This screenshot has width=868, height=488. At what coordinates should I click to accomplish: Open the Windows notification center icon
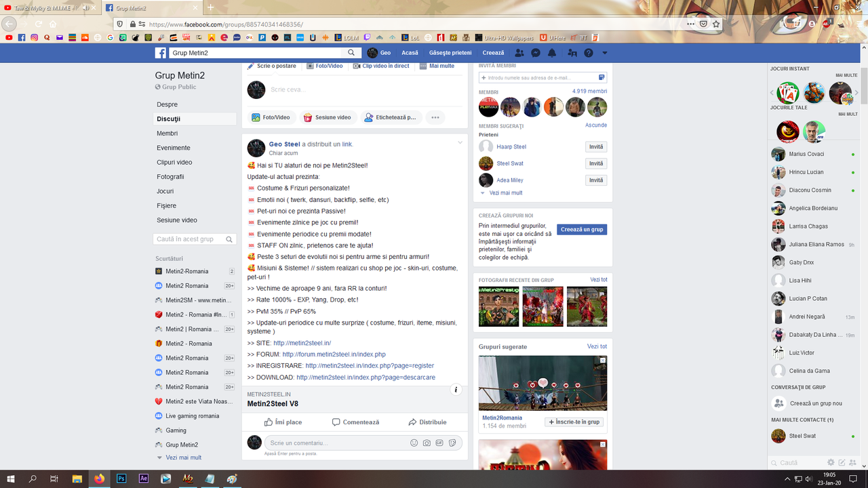853,479
